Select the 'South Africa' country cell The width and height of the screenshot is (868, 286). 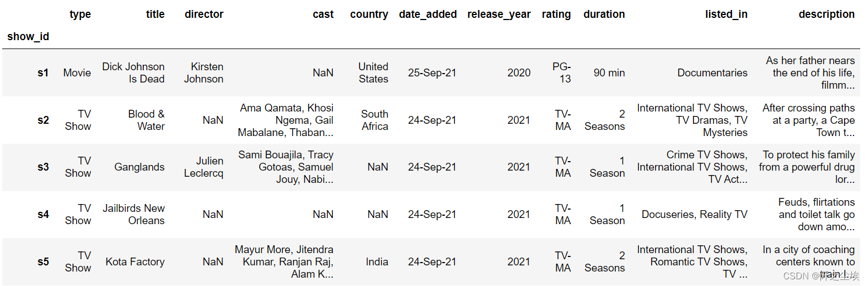click(x=375, y=120)
